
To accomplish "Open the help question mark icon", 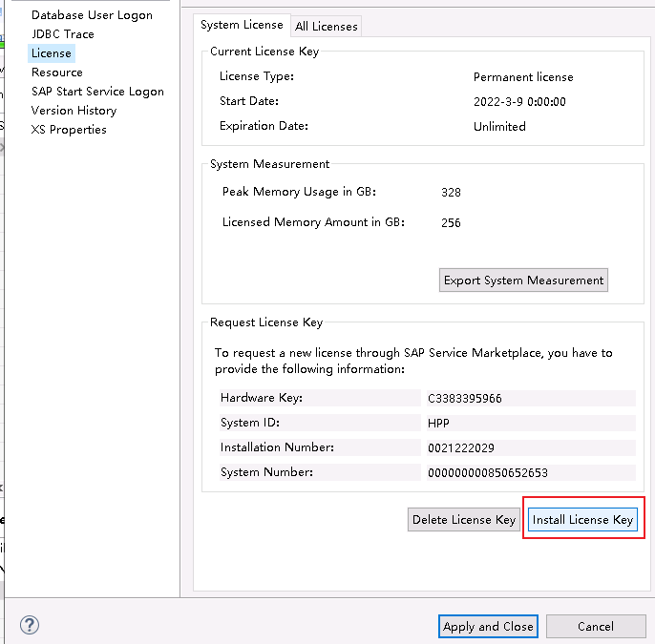I will click(x=30, y=626).
